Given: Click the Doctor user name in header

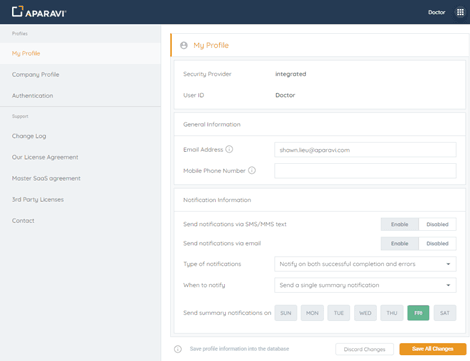Looking at the screenshot, I should (436, 12).
